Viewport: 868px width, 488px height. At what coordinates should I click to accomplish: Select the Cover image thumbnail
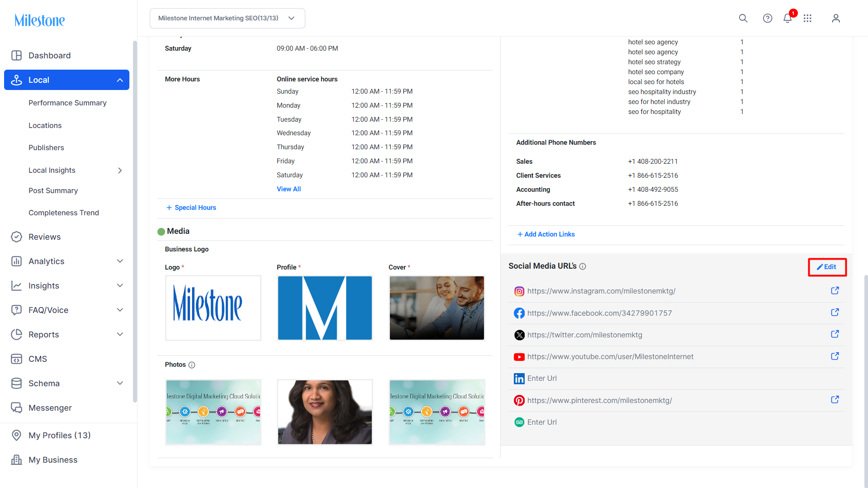point(436,308)
